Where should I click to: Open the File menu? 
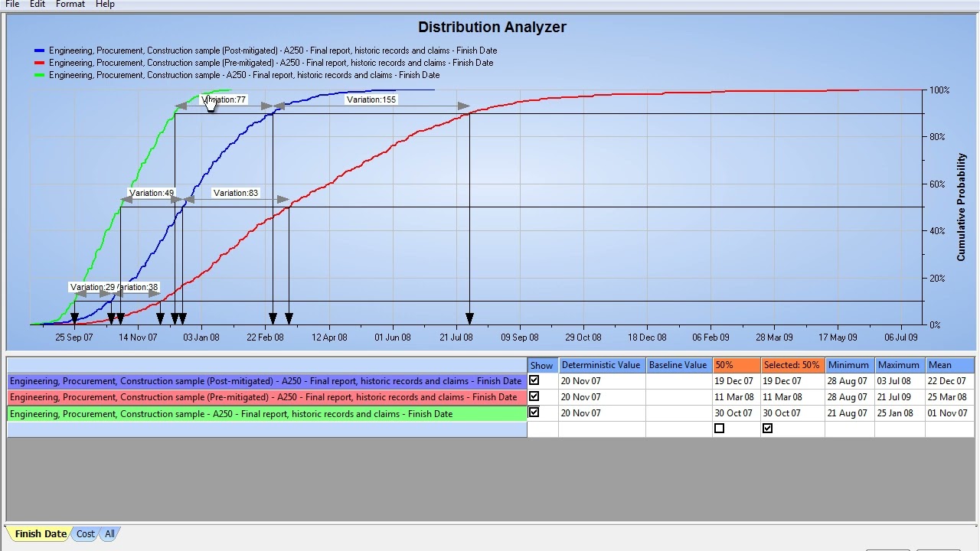click(x=12, y=4)
